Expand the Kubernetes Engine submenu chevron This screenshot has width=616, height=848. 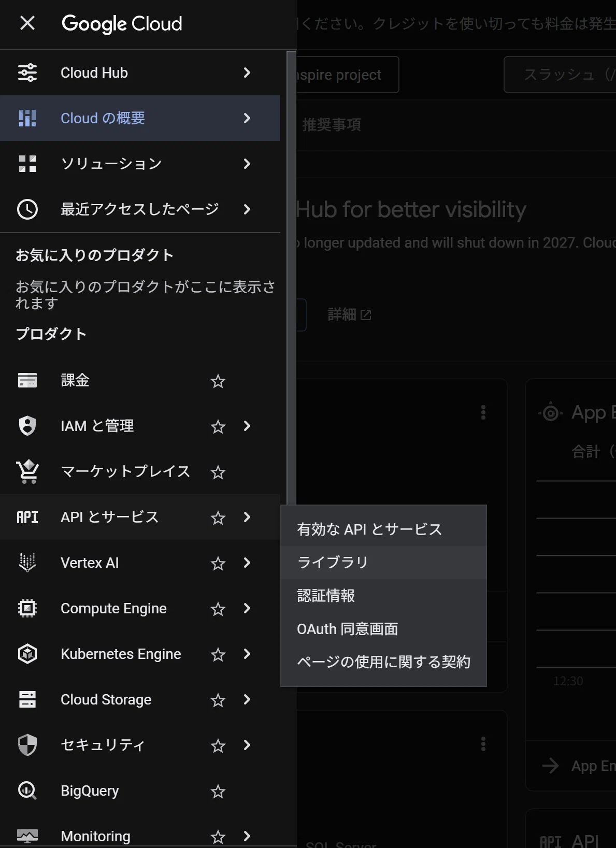pyautogui.click(x=247, y=654)
